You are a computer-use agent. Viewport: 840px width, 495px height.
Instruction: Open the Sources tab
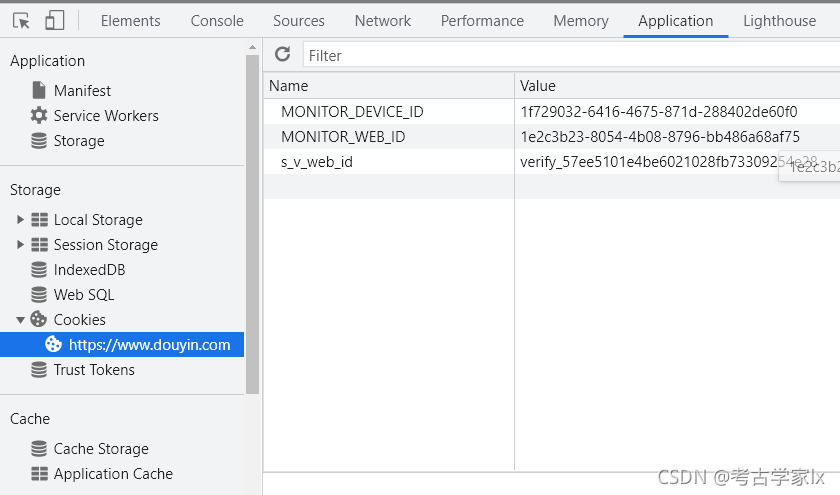click(299, 21)
